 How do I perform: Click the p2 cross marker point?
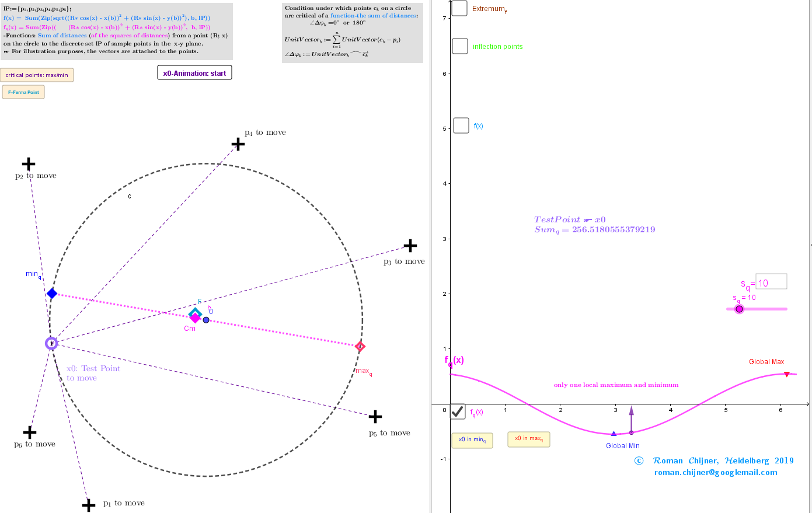tap(28, 165)
